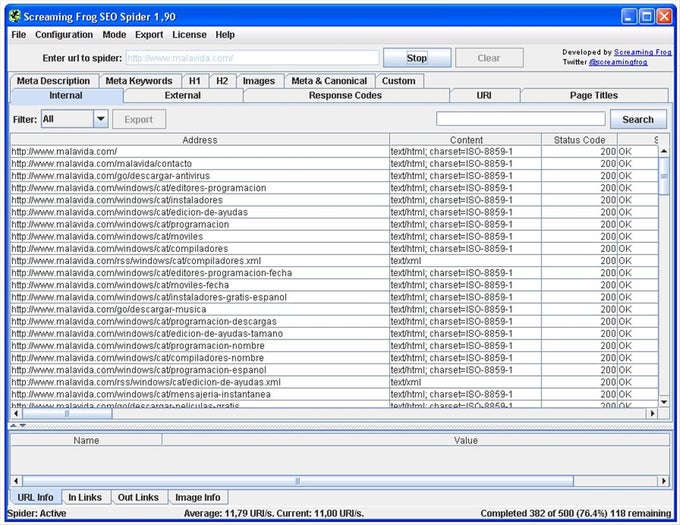This screenshot has width=680, height=525.
Task: Click the Value column header in lower pane
Action: point(466,440)
